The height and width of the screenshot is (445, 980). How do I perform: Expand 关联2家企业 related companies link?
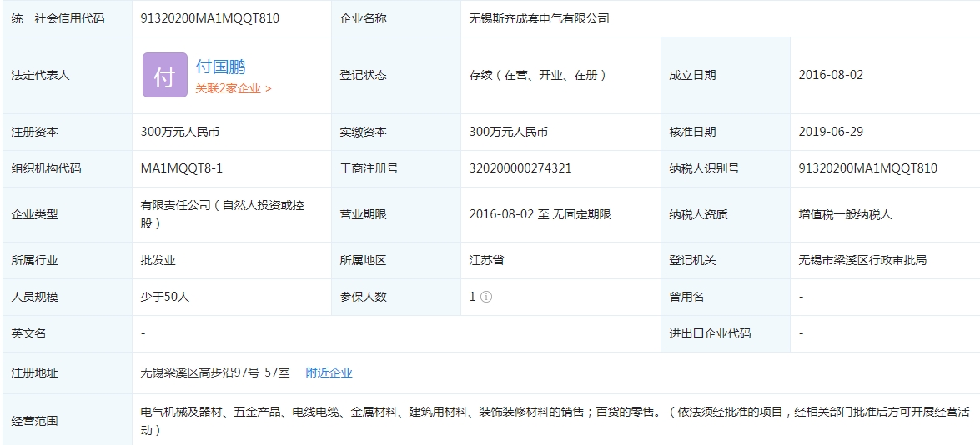[234, 88]
